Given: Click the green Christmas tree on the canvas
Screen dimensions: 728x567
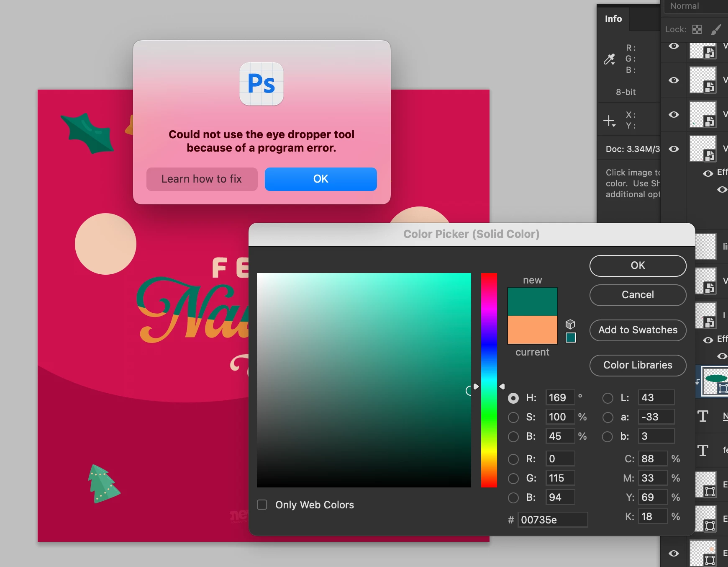Looking at the screenshot, I should [103, 484].
